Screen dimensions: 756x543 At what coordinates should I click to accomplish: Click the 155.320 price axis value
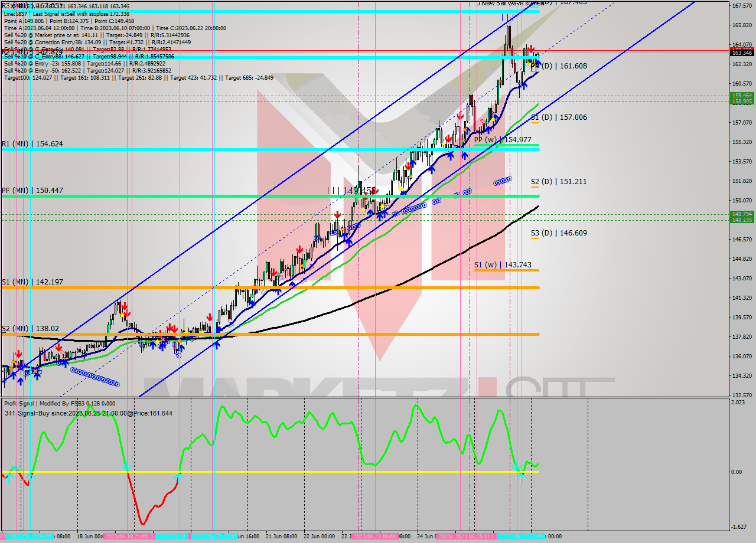(742, 142)
